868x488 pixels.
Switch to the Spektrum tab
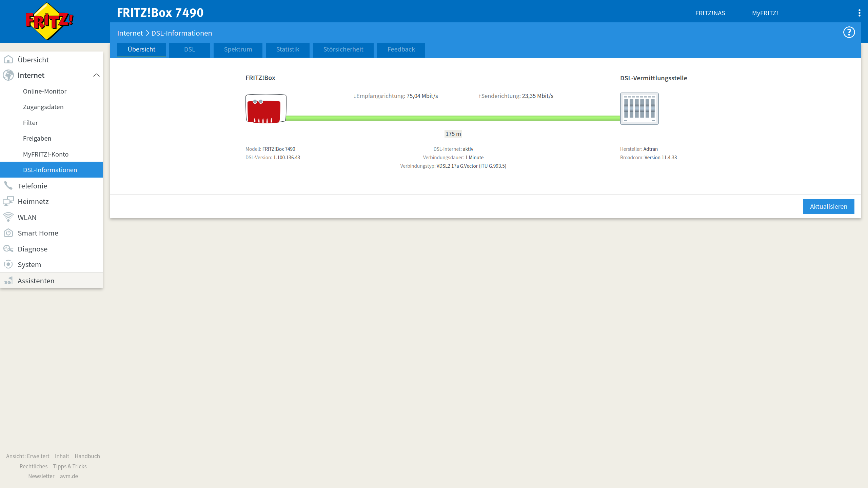pos(238,49)
